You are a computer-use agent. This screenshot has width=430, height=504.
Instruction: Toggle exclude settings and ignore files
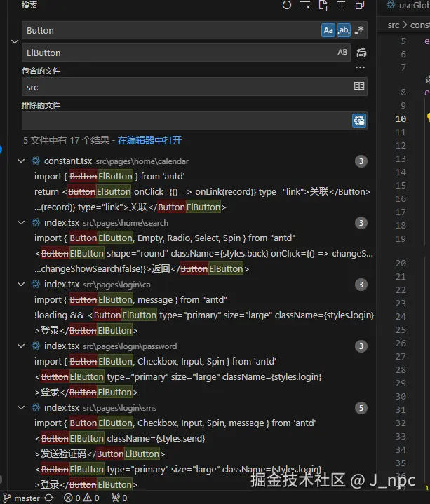pos(359,121)
